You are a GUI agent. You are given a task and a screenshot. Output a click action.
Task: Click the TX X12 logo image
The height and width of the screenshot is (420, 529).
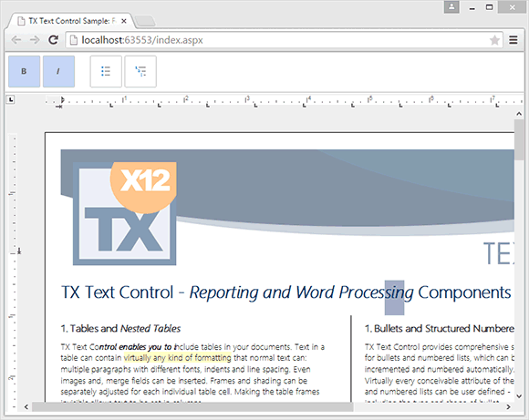pos(124,213)
